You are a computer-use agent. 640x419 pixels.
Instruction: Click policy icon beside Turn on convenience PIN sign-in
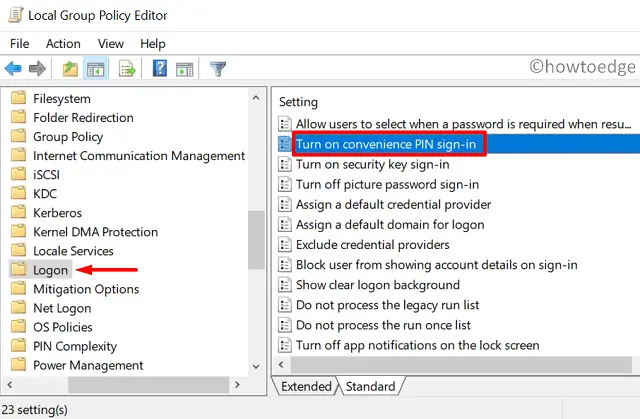point(284,144)
